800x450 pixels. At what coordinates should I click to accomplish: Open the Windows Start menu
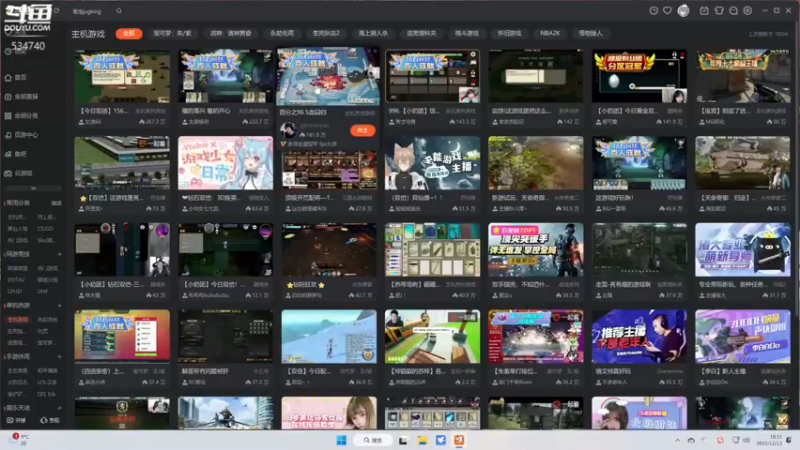coord(341,440)
